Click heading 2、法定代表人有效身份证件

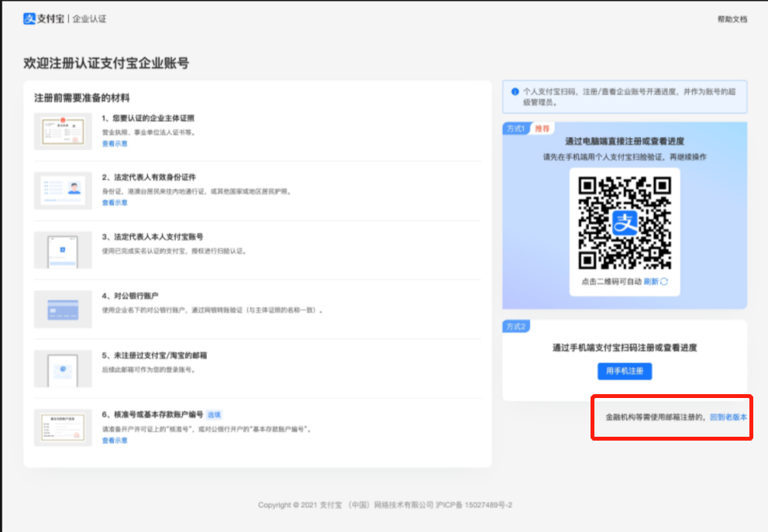pos(149,177)
